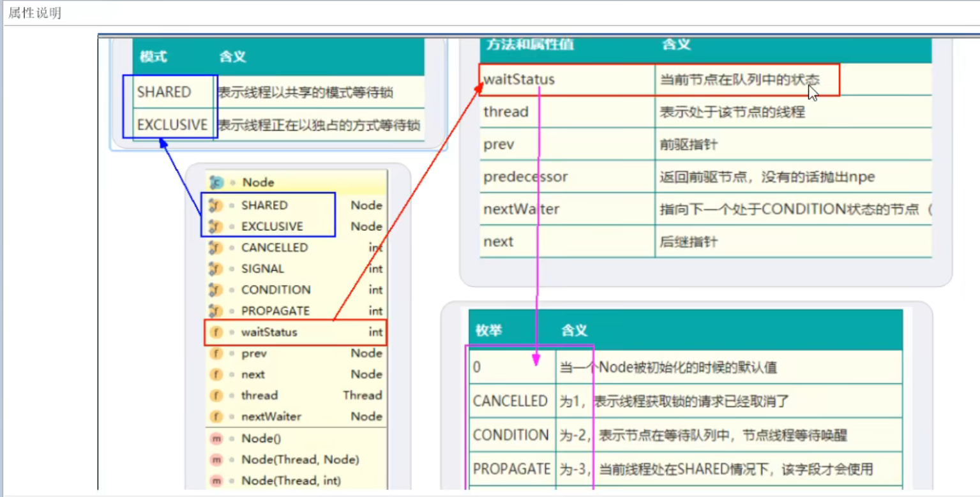Image resolution: width=980 pixels, height=497 pixels.
Task: Select the Node(Thread, int) constructor entry
Action: coord(296,481)
